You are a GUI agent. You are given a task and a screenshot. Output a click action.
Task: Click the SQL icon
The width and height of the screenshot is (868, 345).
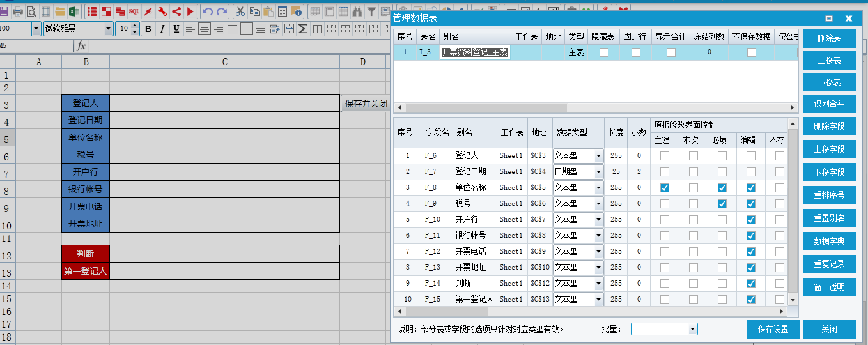[134, 11]
